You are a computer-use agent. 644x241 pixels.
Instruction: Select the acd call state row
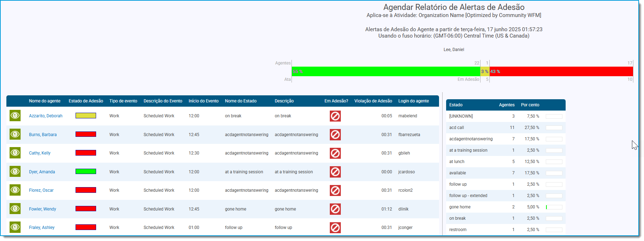[506, 128]
